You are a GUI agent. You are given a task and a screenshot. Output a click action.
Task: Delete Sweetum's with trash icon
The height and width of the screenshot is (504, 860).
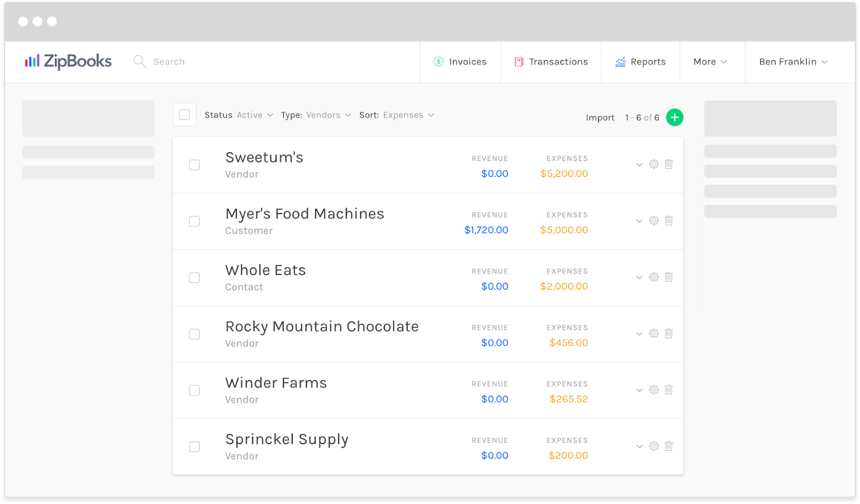(669, 164)
